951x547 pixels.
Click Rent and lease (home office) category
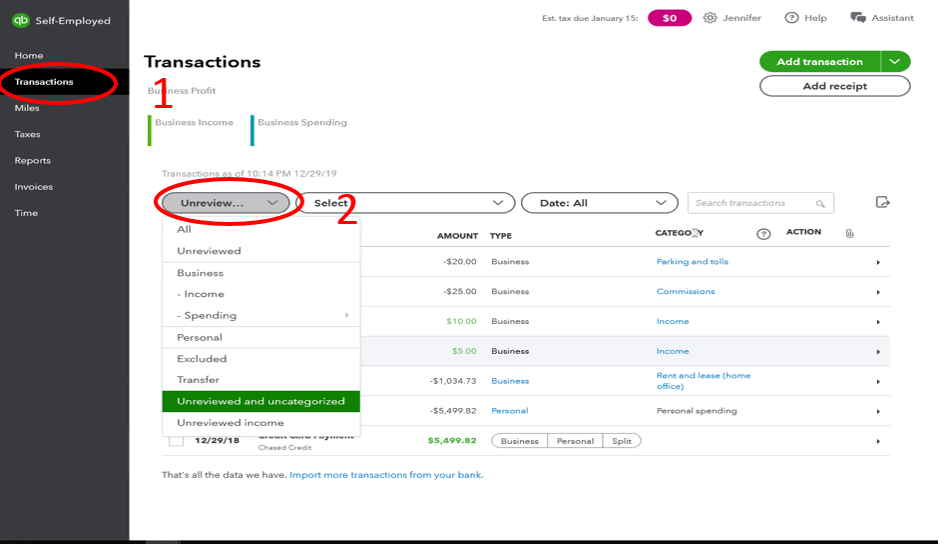tap(704, 381)
